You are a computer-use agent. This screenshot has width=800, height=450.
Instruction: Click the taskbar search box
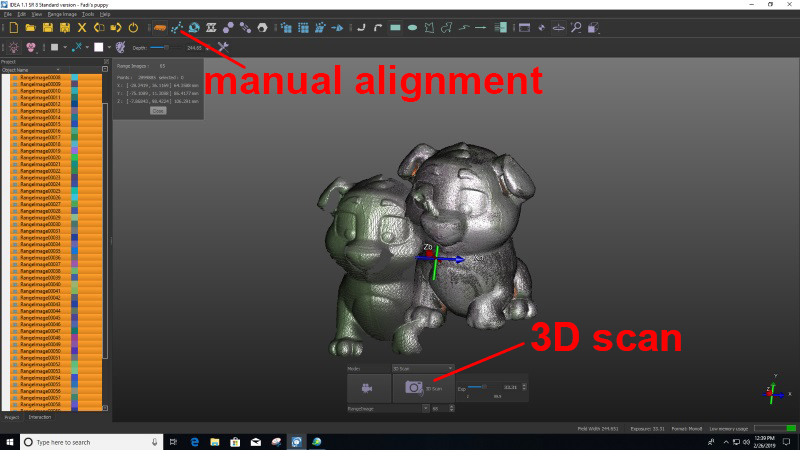click(92, 442)
